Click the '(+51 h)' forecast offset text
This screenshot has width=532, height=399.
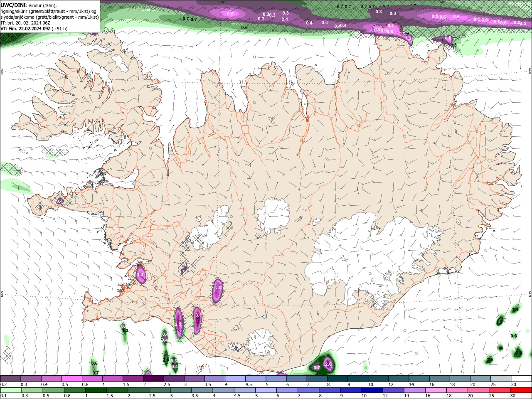tap(60, 29)
